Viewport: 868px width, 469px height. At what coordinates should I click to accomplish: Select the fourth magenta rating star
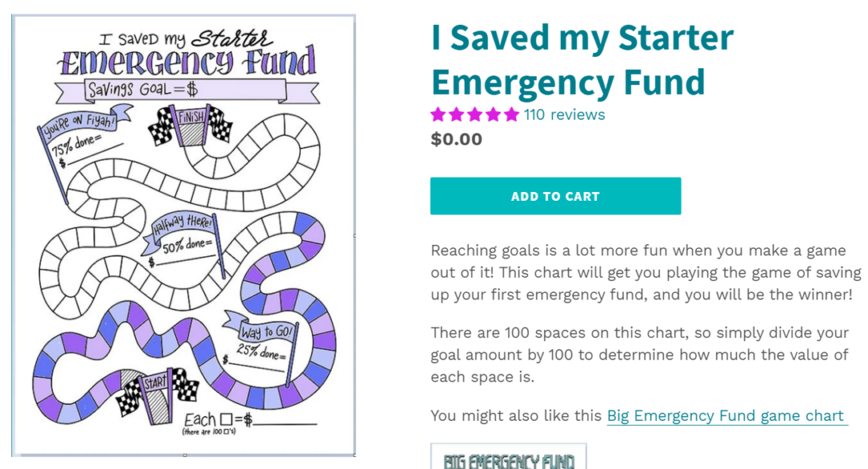pos(492,115)
